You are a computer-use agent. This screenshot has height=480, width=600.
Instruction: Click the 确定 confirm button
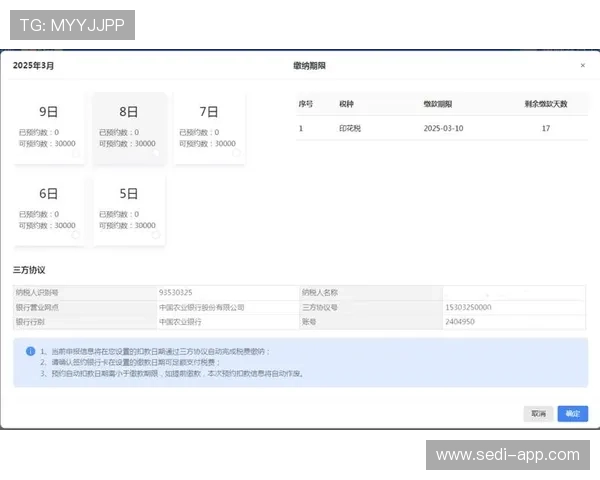tap(572, 414)
